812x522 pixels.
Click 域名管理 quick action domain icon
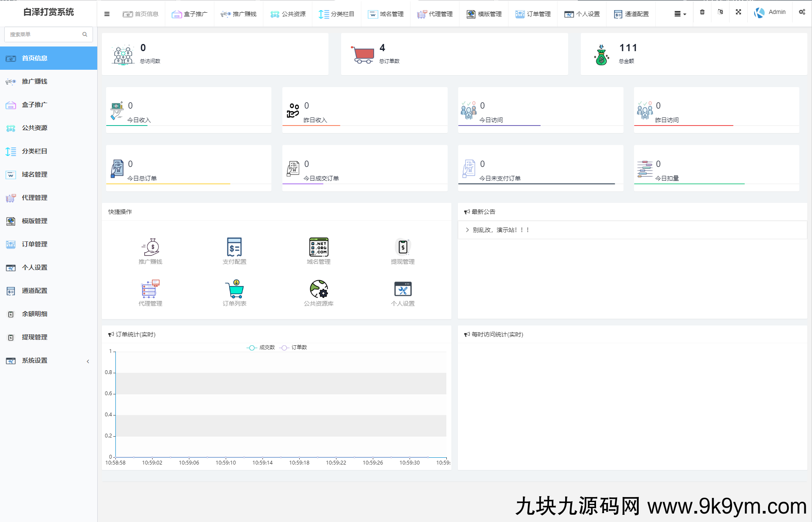point(319,247)
